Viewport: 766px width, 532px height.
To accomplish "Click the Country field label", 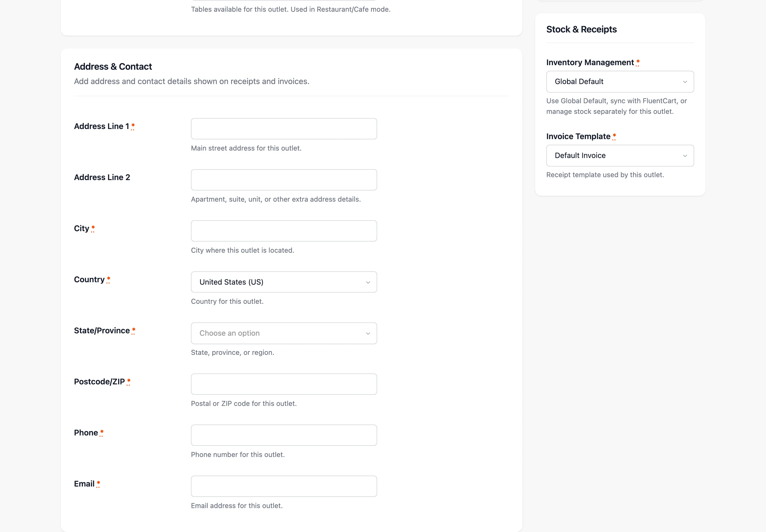I will pos(89,280).
